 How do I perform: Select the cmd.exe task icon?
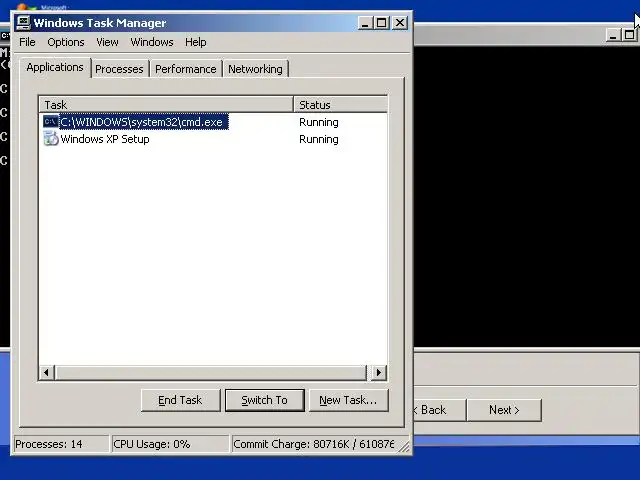tap(51, 122)
